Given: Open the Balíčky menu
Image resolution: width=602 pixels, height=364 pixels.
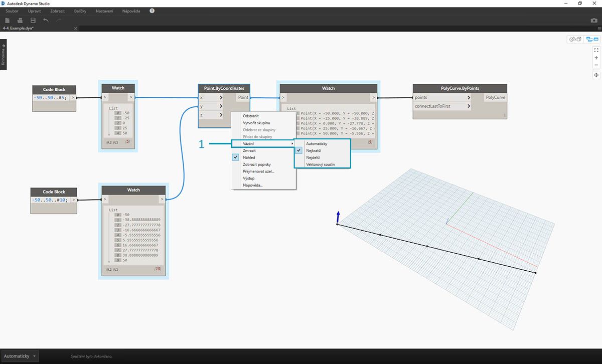Looking at the screenshot, I should [81, 11].
